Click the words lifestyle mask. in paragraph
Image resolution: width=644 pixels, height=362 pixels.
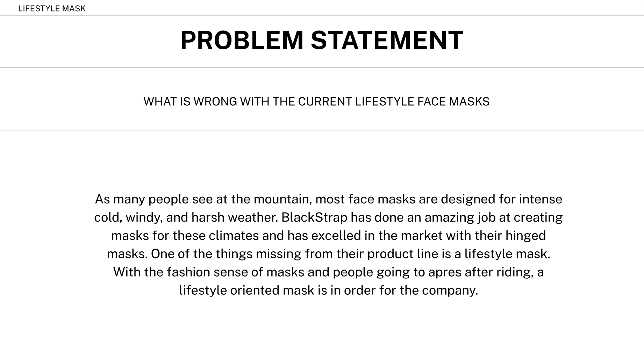tap(507, 254)
